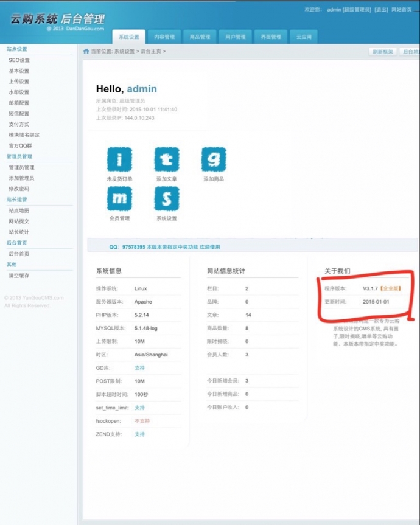Open 官方QQ群 in the sidebar
The height and width of the screenshot is (525, 420).
coord(21,145)
